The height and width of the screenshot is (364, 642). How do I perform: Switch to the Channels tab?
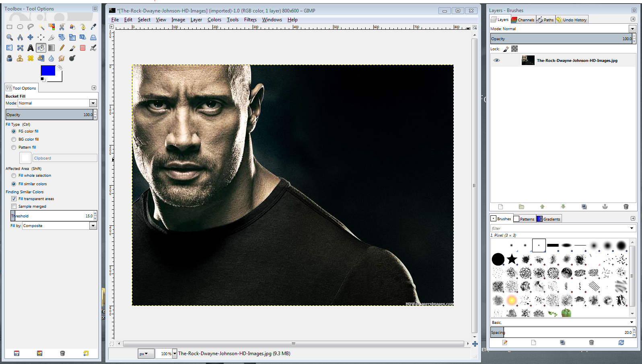tap(523, 20)
